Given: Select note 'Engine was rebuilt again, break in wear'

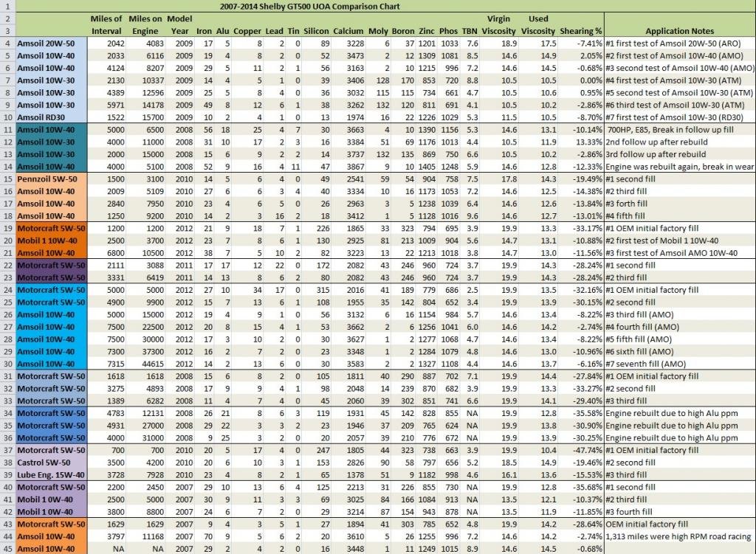Looking at the screenshot, I should point(680,167).
